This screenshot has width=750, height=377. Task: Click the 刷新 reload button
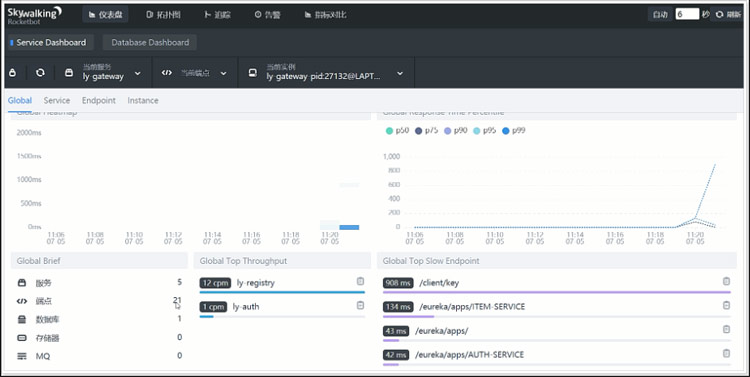(728, 15)
